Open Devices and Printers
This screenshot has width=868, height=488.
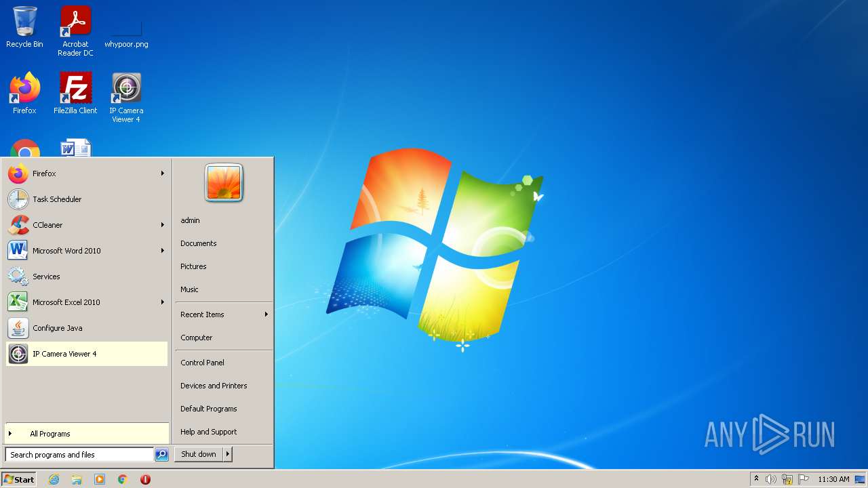224,386
